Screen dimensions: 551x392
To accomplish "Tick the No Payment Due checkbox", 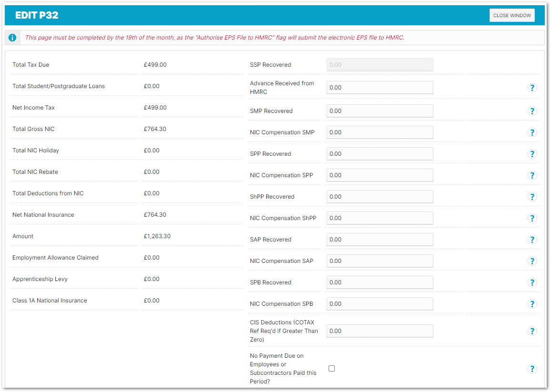I will 332,368.
